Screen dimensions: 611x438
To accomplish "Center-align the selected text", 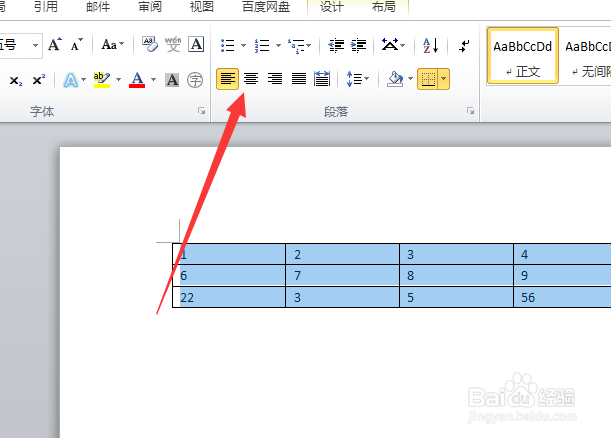I will 251,79.
